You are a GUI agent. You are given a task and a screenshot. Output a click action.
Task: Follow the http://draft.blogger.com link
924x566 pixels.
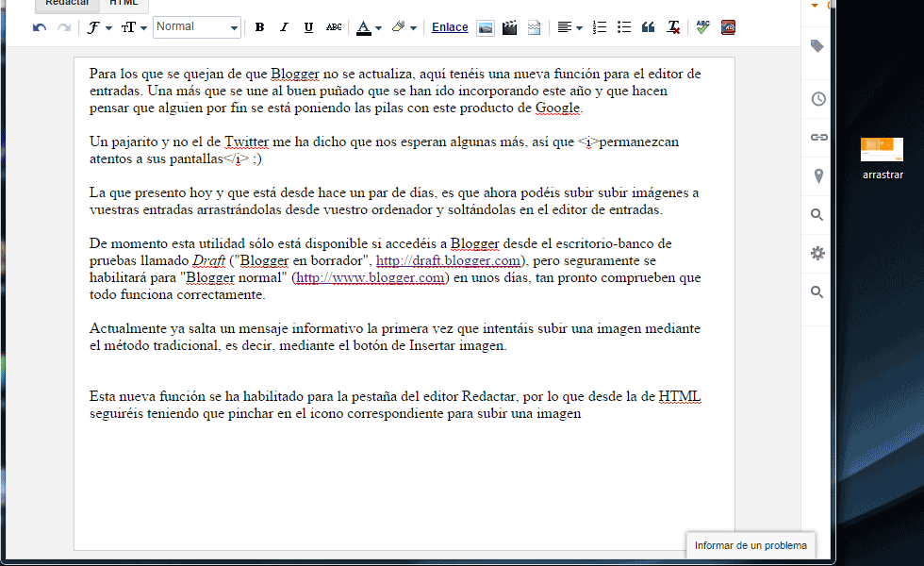click(448, 260)
